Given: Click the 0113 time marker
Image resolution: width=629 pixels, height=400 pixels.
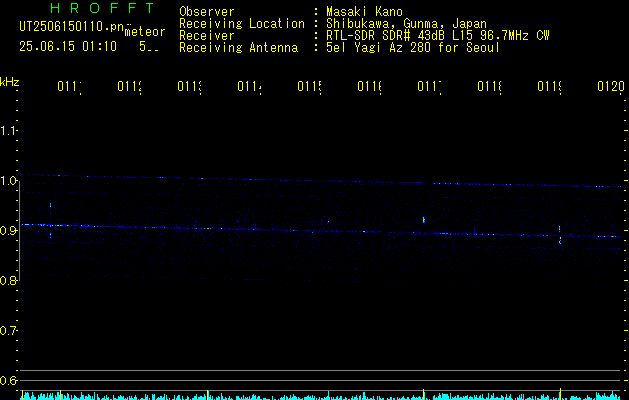Looking at the screenshot, I should (189, 86).
